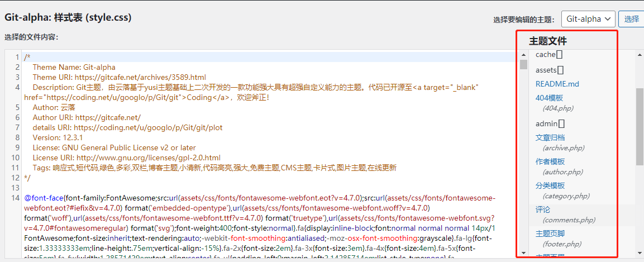644x262 pixels.
Task: Click line number 14 in the editor gutter
Action: [16, 198]
